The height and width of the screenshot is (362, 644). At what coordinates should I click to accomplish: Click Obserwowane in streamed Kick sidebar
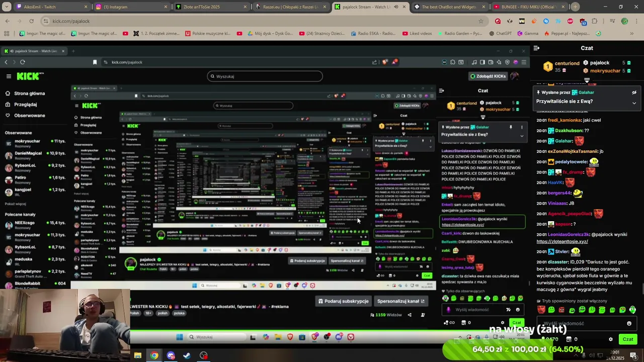[x=25, y=116]
